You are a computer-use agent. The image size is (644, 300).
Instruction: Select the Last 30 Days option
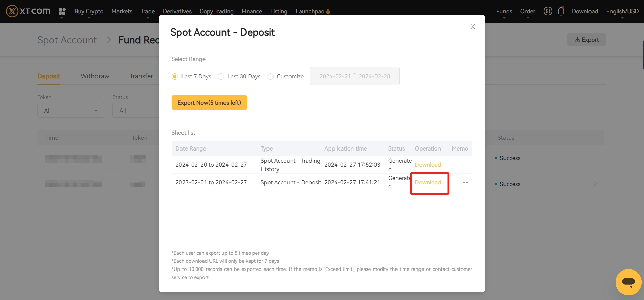tap(221, 77)
